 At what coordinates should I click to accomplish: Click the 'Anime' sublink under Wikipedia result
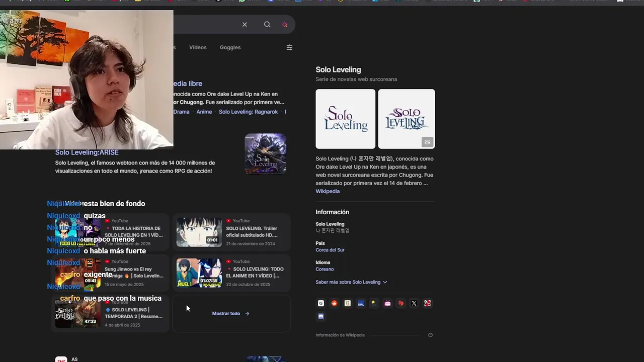coord(204,112)
